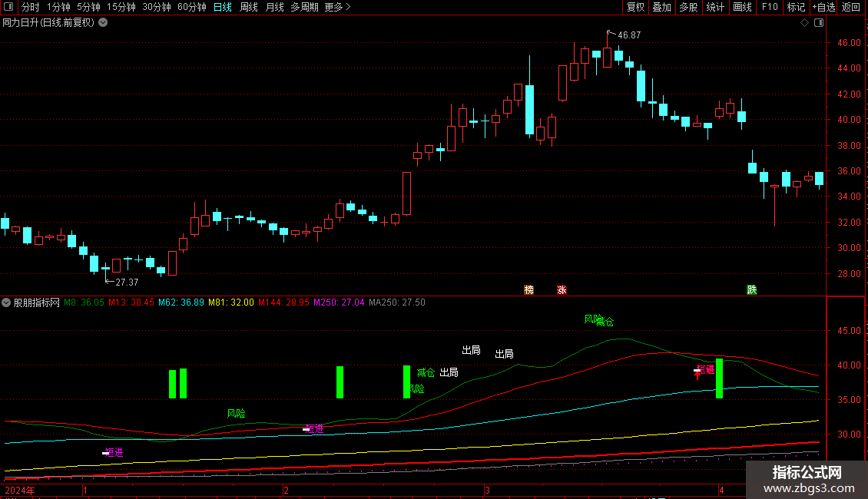Open the 多股 multi-stock view
Screen dimensions: 868x499
[688, 7]
